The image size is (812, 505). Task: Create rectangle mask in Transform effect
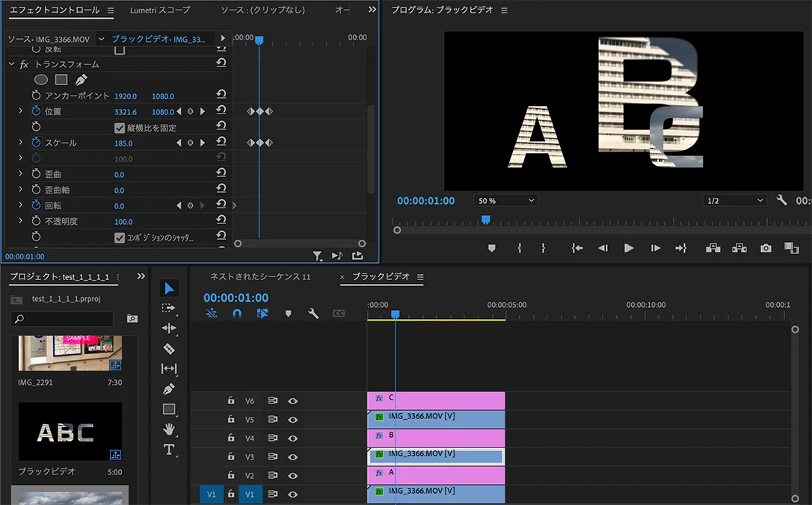click(61, 80)
